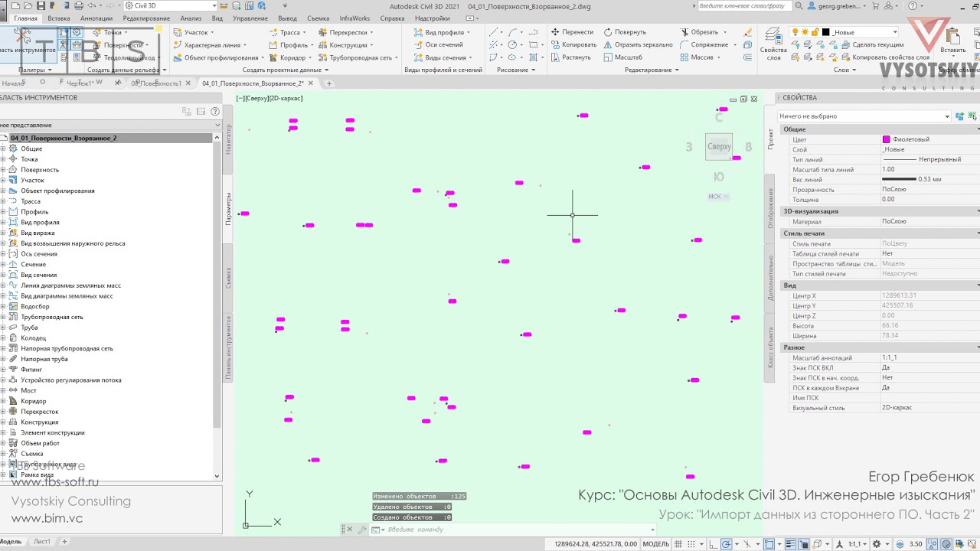Click the [Сверху] viewport view label
This screenshot has height=551, width=980.
258,99
